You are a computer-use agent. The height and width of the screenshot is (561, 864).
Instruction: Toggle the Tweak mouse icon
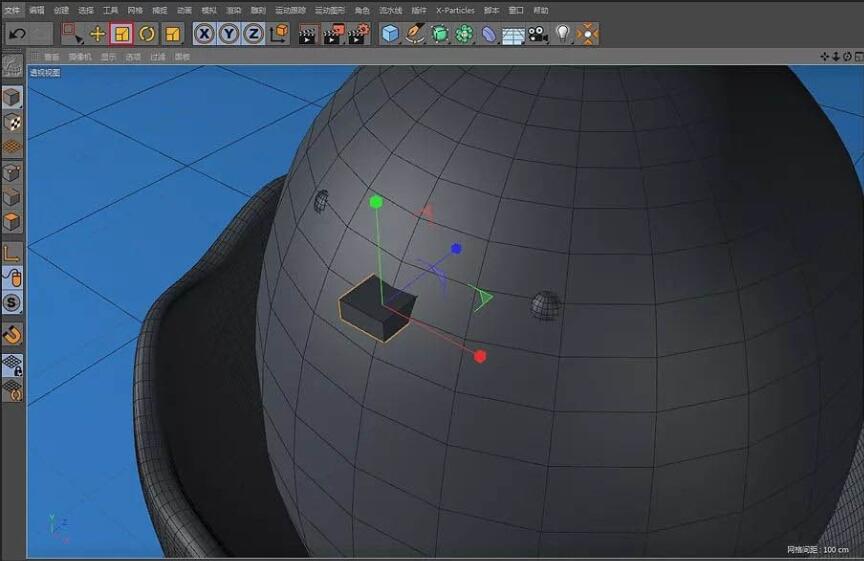coord(12,278)
